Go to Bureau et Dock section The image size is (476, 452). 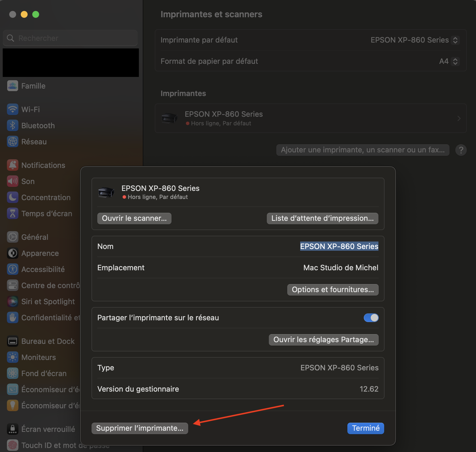click(x=48, y=341)
